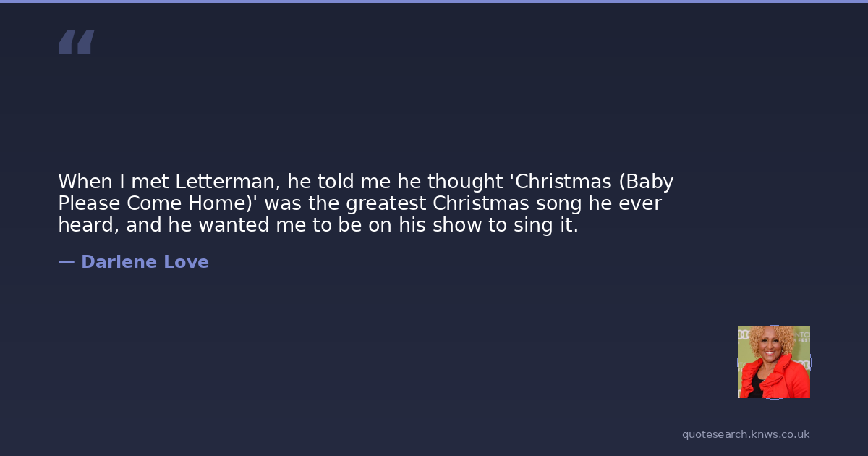
Task: Open the author portrait thumbnail
Action: click(773, 362)
